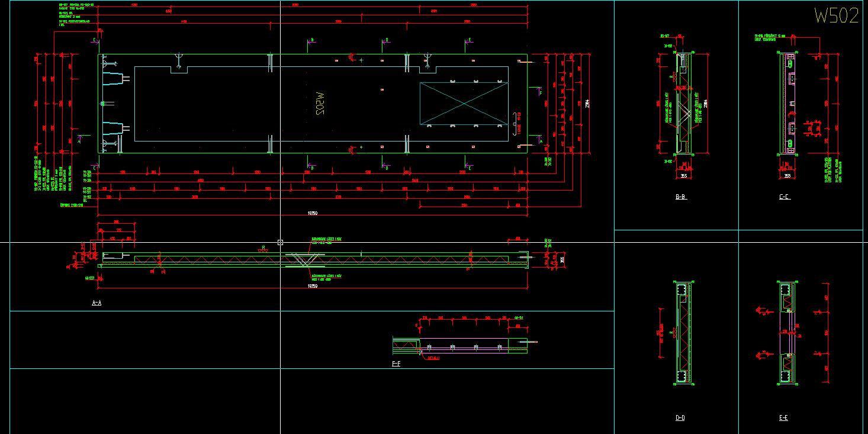Click the crosshair cursor intersection point
The width and height of the screenshot is (868, 434).
280,242
